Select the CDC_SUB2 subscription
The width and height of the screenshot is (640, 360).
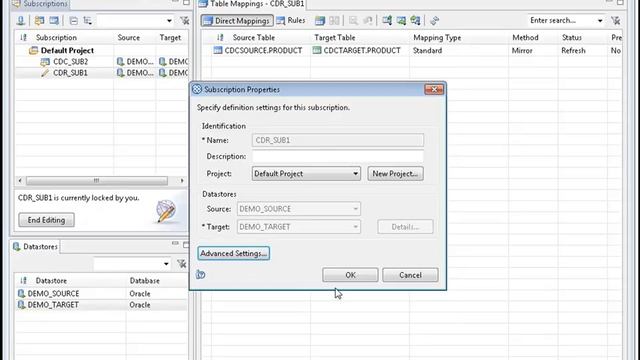tap(70, 62)
